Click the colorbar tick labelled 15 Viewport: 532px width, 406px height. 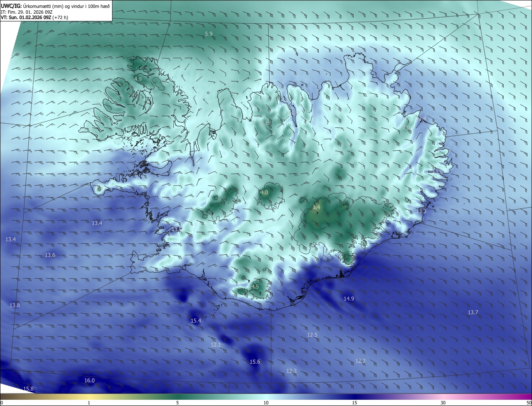tap(355, 403)
